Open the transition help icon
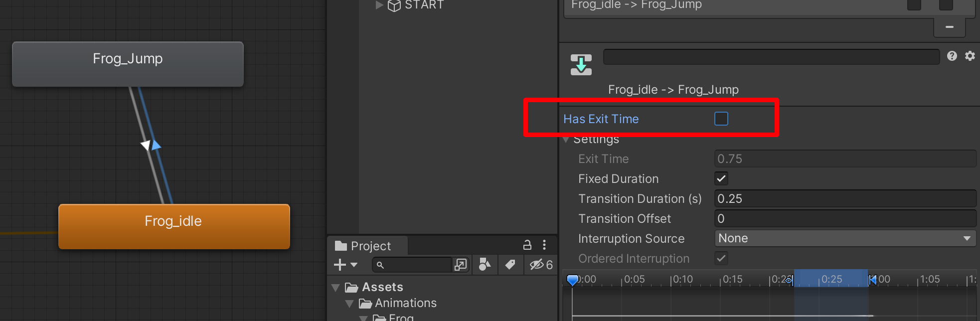This screenshot has height=321, width=980. pos(952,56)
